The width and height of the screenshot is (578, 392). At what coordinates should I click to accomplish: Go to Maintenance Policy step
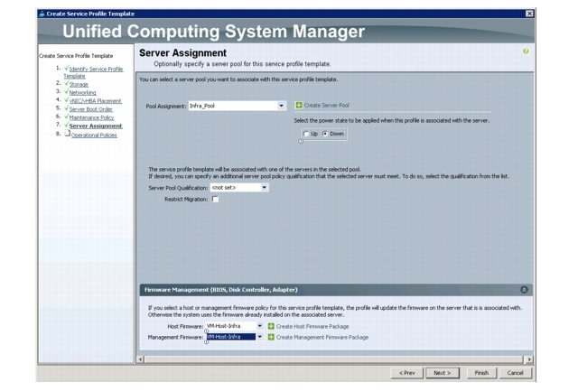click(91, 117)
